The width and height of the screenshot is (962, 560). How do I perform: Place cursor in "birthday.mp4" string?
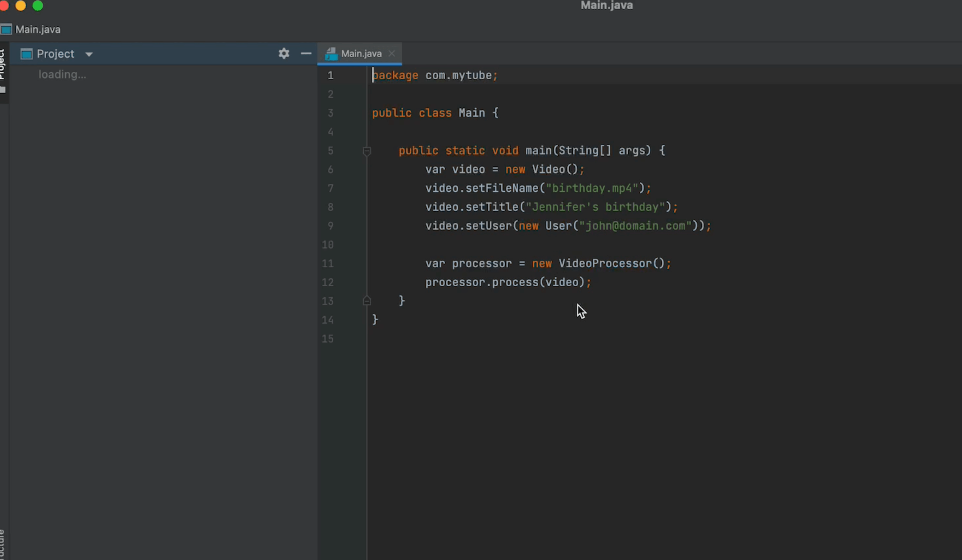tap(592, 188)
